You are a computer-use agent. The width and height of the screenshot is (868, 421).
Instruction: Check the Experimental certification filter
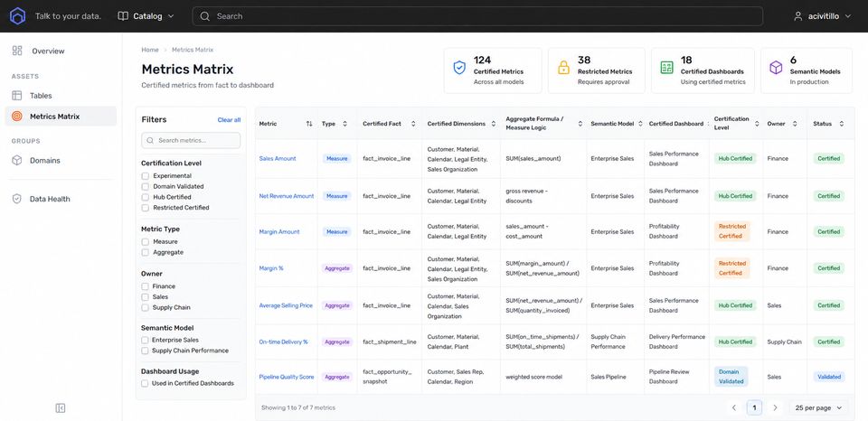[145, 176]
